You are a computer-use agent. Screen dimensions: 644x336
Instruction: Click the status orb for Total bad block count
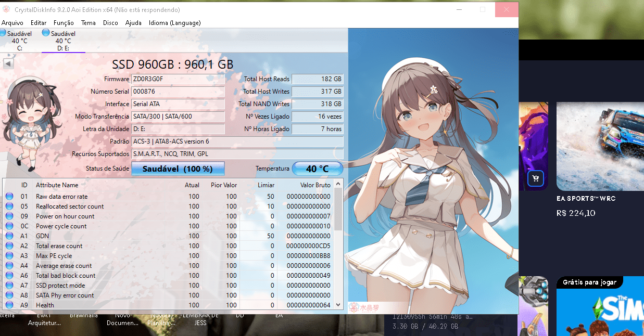click(x=9, y=276)
